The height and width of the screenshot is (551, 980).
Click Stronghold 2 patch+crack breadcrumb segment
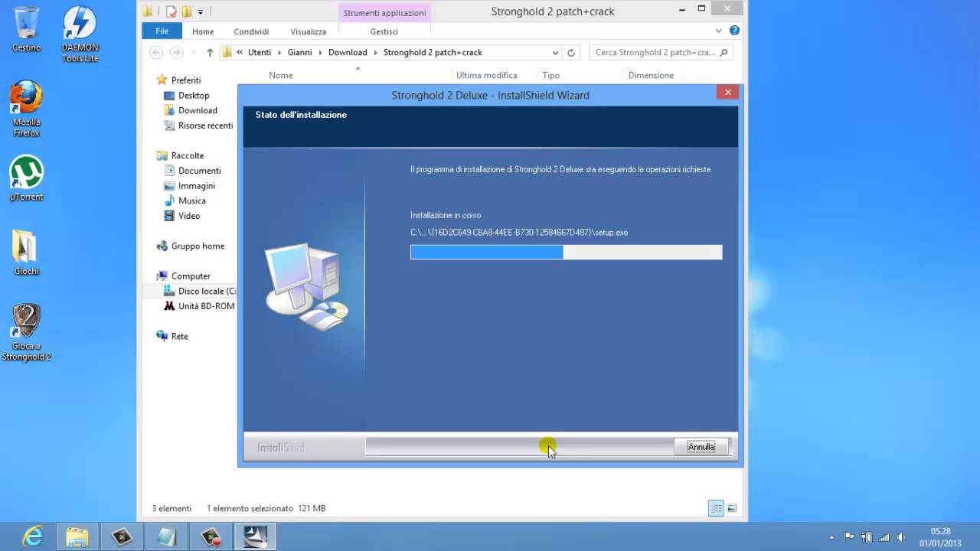click(433, 53)
